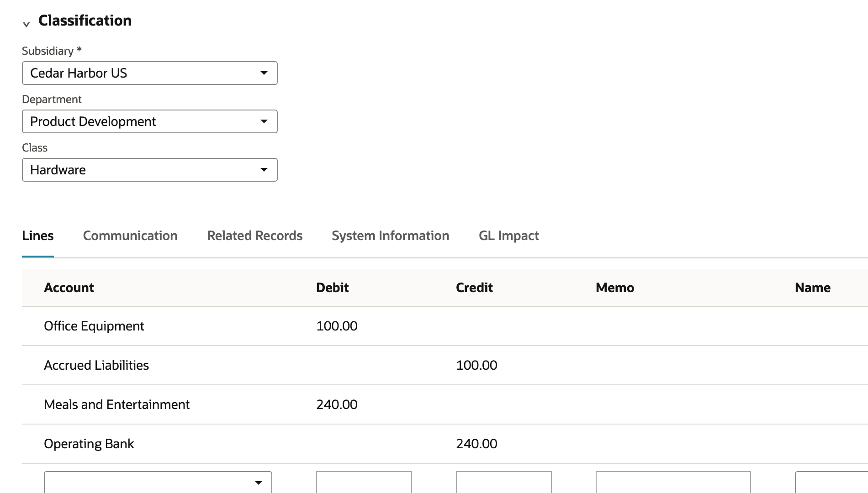Select the Lines tab
This screenshot has height=493, width=868.
[x=38, y=236]
